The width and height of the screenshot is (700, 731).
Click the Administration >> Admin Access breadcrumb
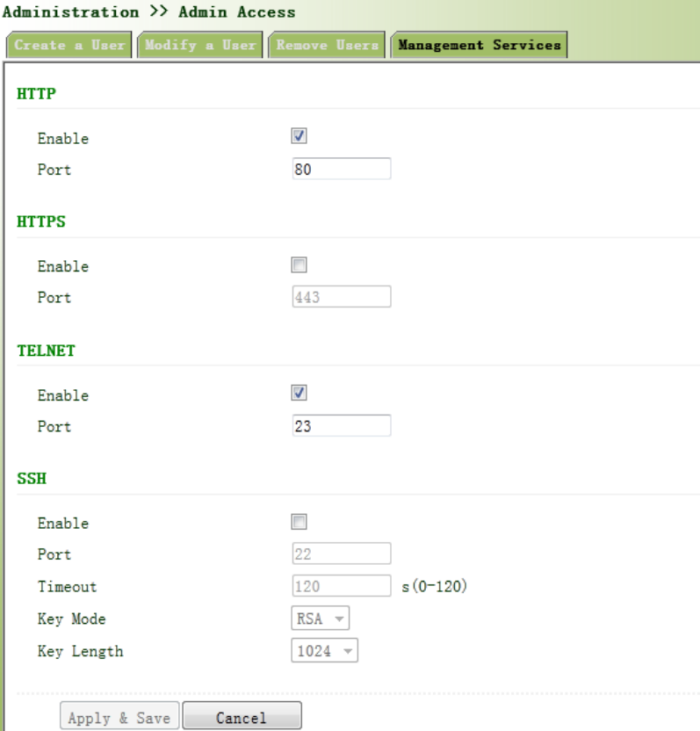(x=148, y=11)
